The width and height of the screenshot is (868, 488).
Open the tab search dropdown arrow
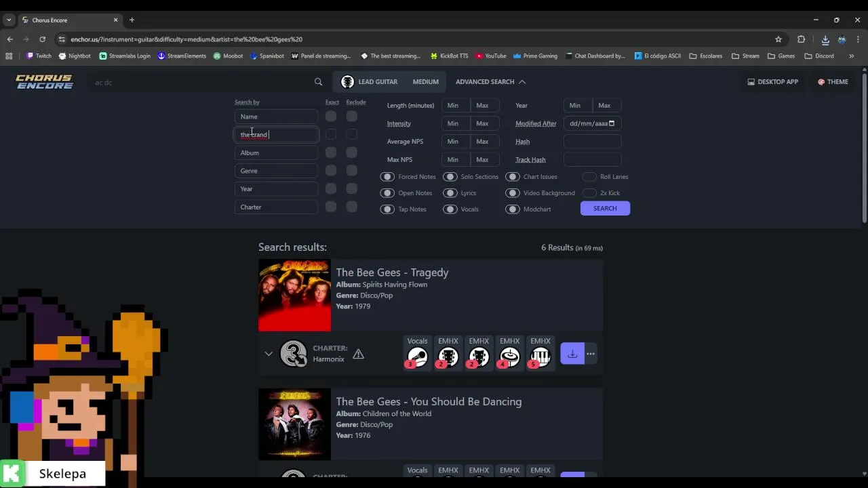(x=9, y=20)
